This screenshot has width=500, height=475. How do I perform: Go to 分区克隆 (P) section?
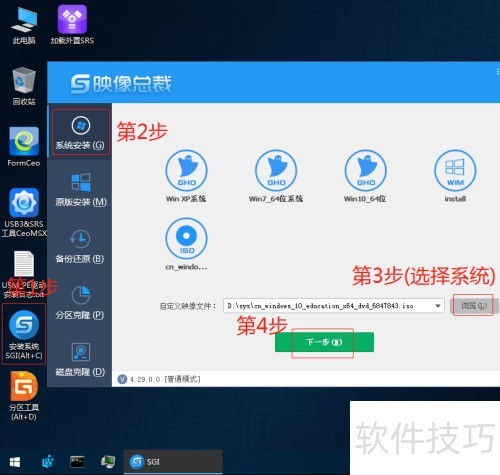click(80, 302)
